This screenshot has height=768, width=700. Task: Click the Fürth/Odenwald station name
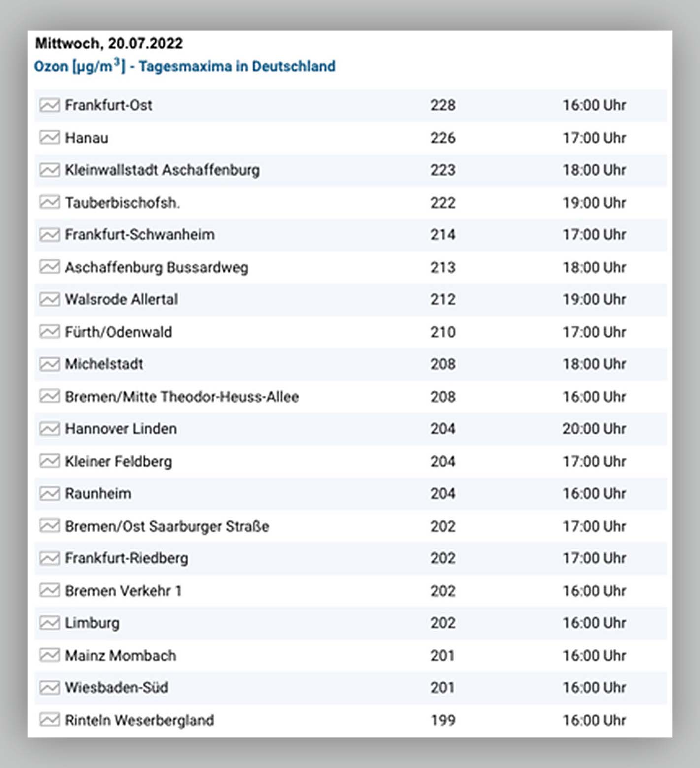(118, 332)
